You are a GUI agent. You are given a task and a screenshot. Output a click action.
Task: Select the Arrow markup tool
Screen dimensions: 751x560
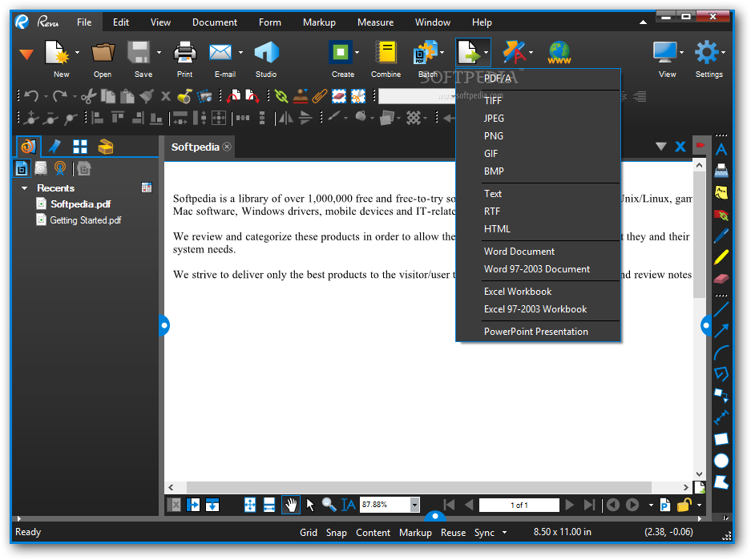tap(721, 330)
